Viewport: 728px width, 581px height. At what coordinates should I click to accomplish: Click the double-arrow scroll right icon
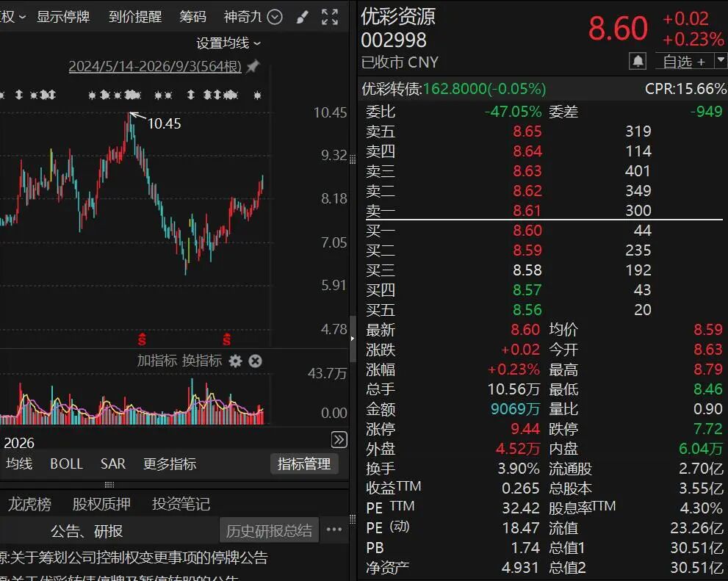(339, 439)
